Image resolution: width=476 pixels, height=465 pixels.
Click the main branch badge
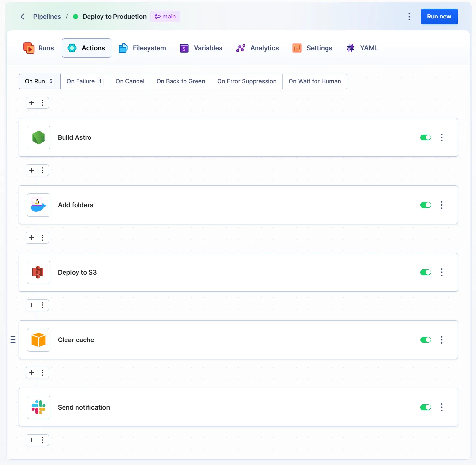(165, 17)
